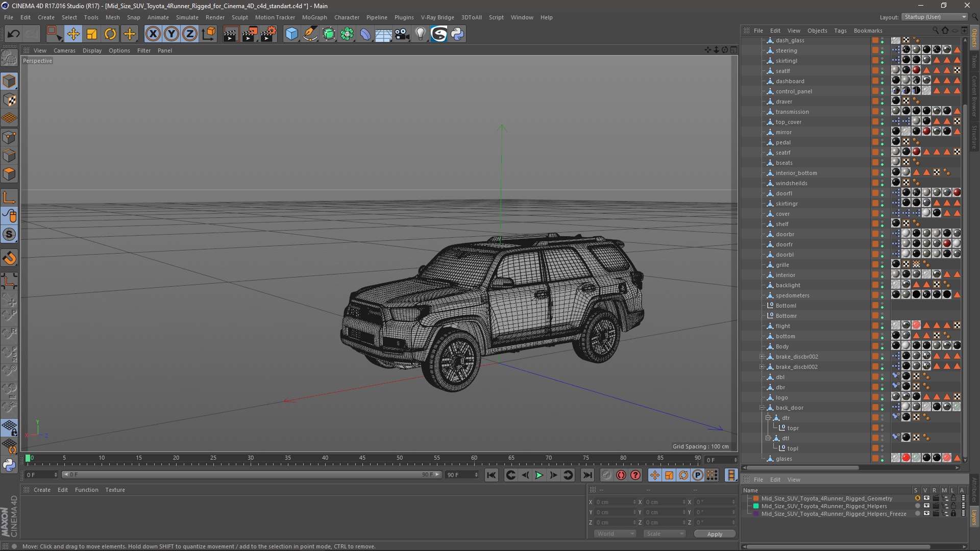Add a Cube primitive object
Screen dimensions: 980x551
(x=291, y=34)
